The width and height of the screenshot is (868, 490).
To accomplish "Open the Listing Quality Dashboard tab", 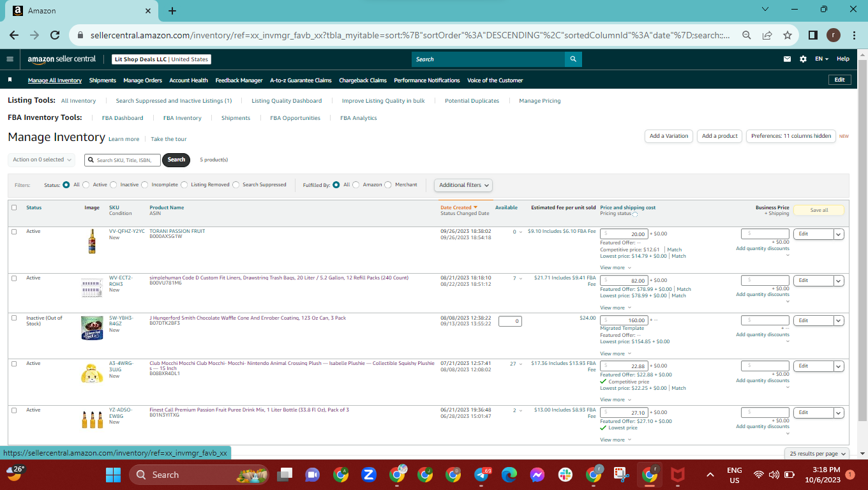I will (287, 101).
